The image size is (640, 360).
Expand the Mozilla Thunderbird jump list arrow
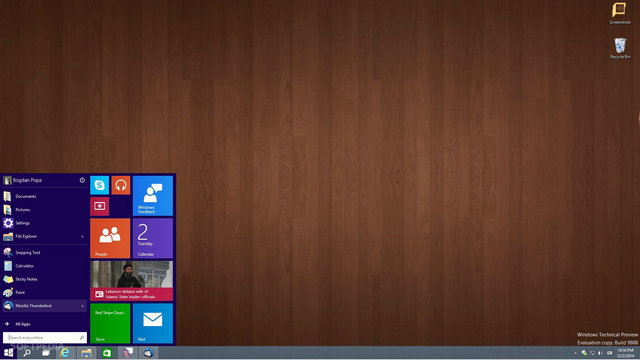pyautogui.click(x=82, y=306)
